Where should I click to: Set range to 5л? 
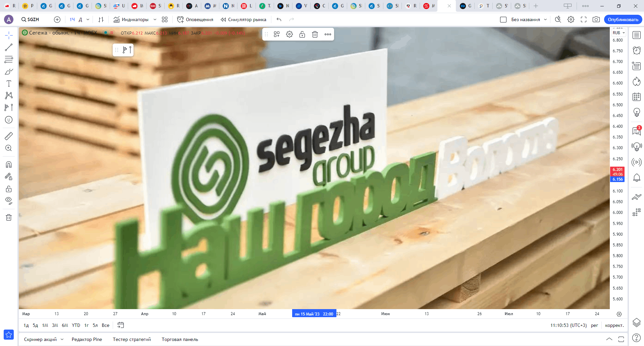(95, 325)
